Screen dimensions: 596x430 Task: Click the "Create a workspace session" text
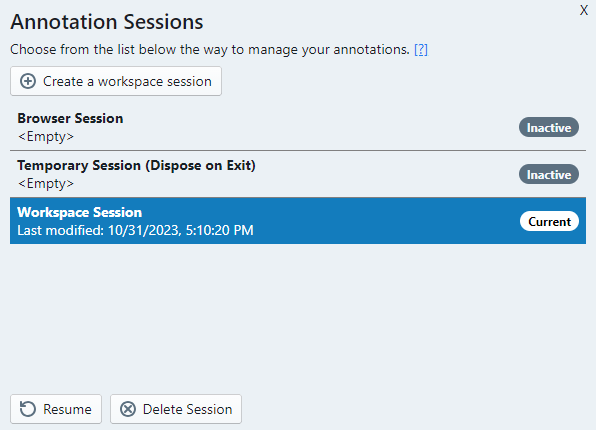[x=127, y=81]
